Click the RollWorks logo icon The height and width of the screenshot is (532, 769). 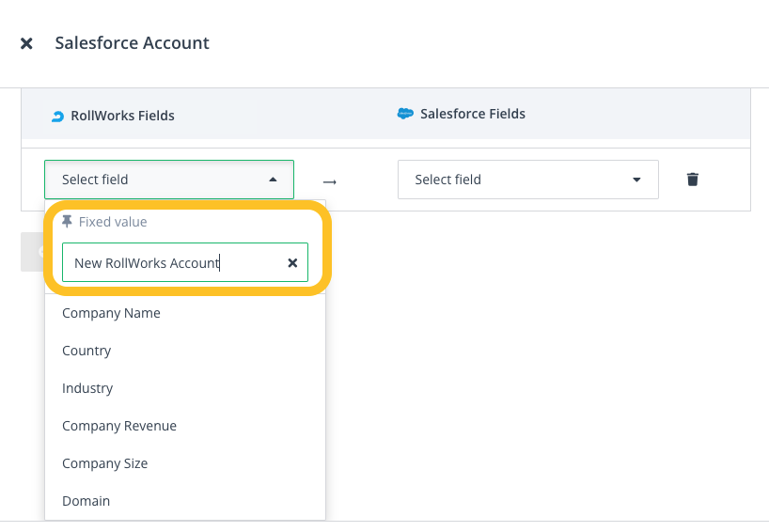(x=57, y=116)
